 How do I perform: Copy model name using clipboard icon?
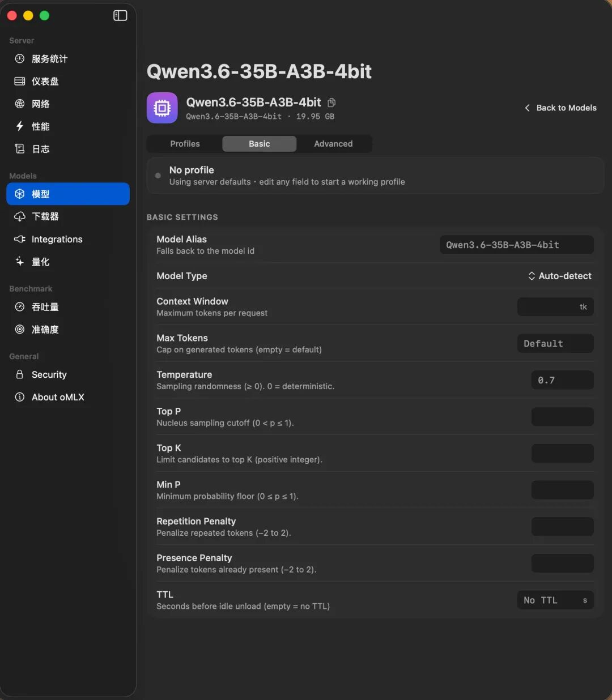[332, 103]
